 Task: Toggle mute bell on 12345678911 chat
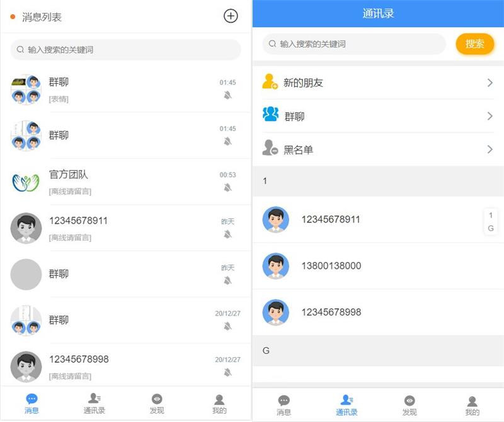click(x=227, y=234)
